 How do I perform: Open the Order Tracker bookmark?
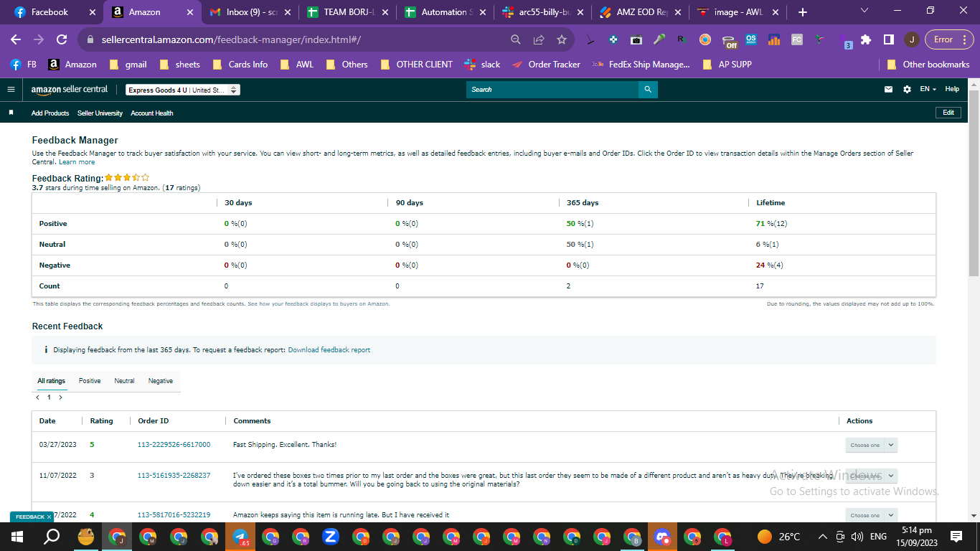[547, 65]
